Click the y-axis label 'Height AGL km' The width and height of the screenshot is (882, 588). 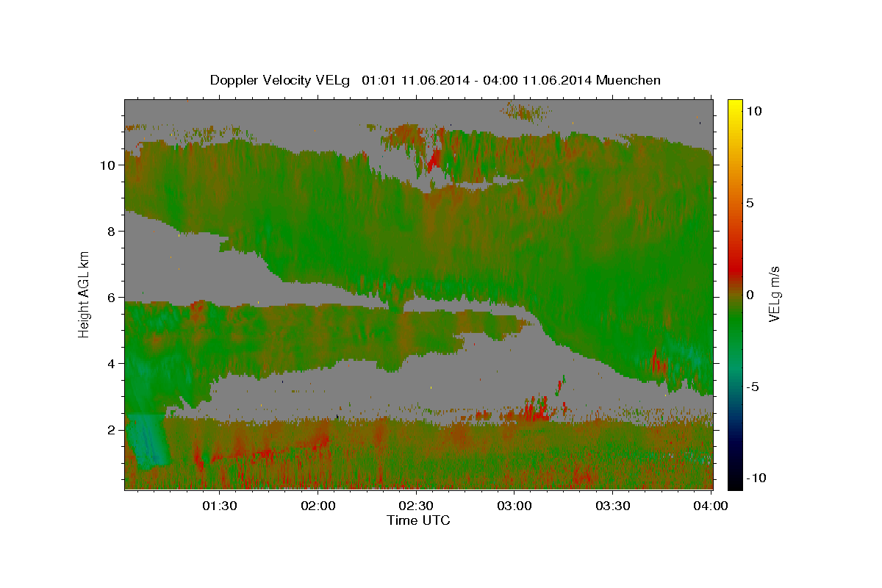tap(84, 293)
